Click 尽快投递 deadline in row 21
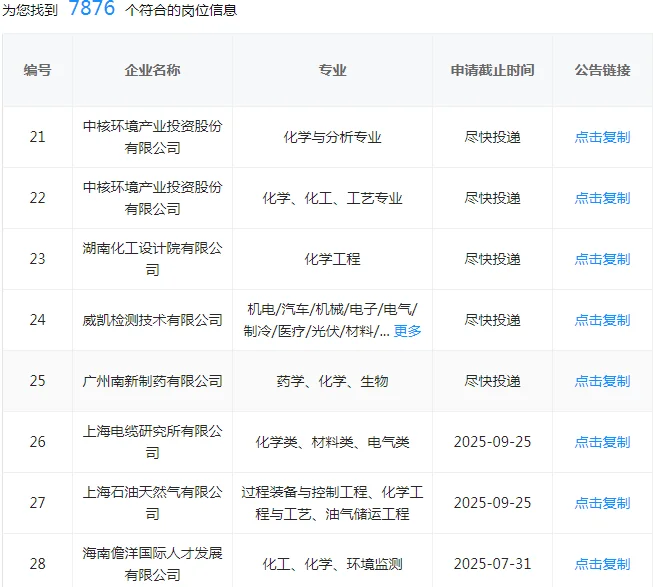Image resolution: width=653 pixels, height=587 pixels. [x=492, y=137]
